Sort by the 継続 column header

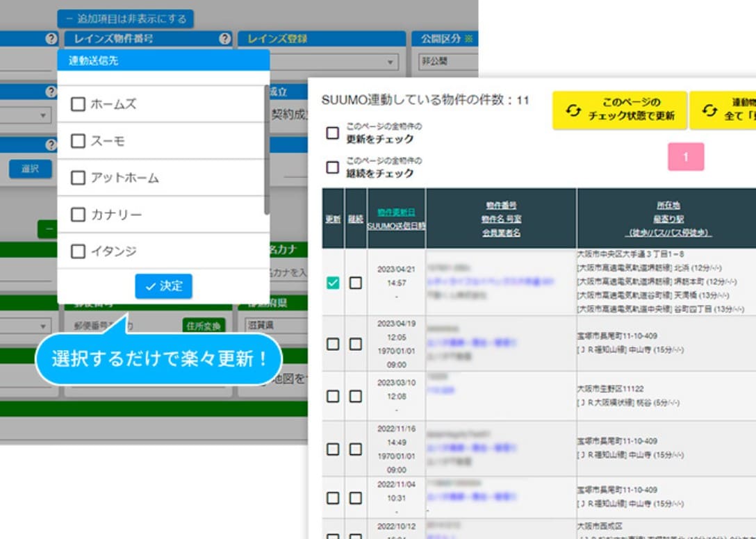pyautogui.click(x=355, y=219)
